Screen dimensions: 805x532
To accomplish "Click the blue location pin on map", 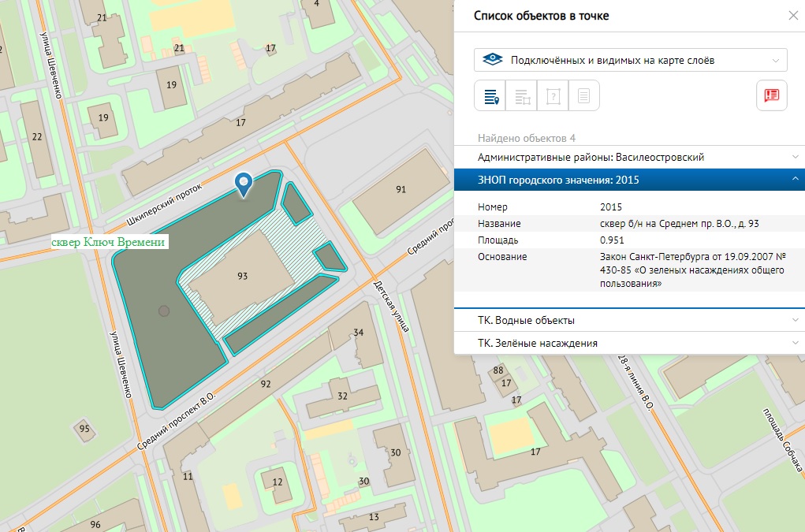I will [x=244, y=184].
